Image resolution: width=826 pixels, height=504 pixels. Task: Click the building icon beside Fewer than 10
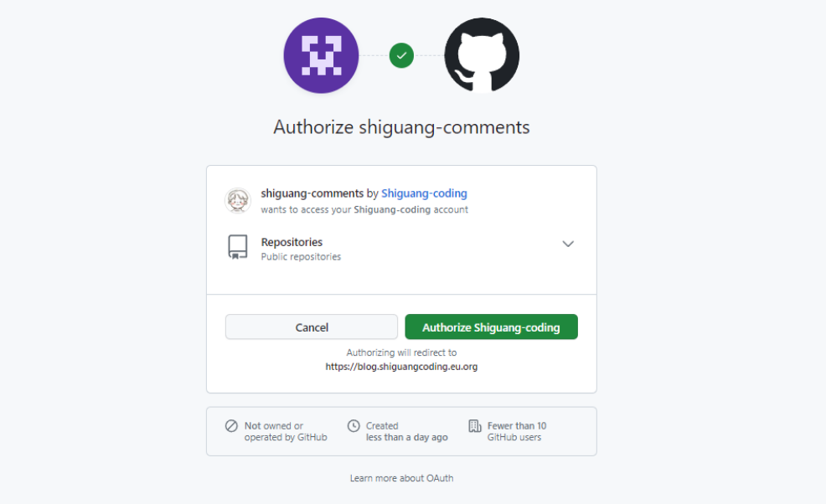pos(475,425)
